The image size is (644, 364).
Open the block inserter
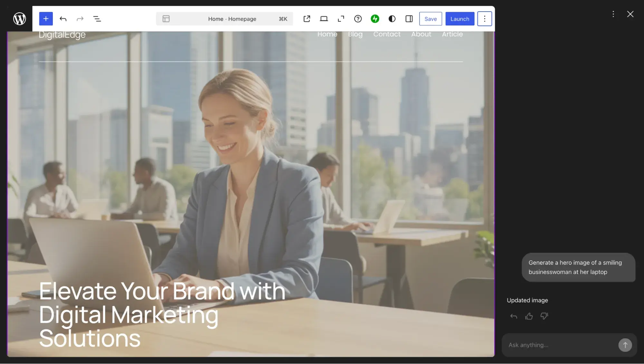pyautogui.click(x=46, y=19)
